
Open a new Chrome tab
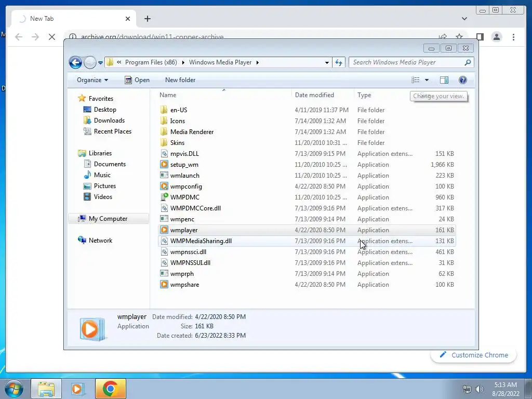tap(147, 19)
